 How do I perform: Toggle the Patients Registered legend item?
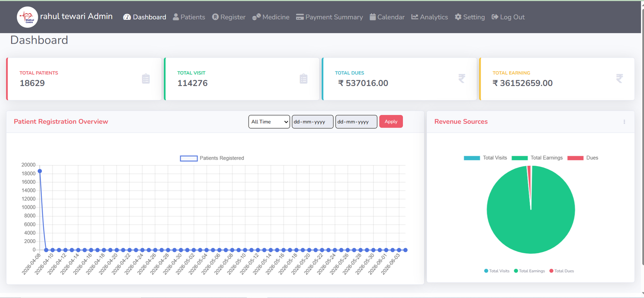[212, 158]
